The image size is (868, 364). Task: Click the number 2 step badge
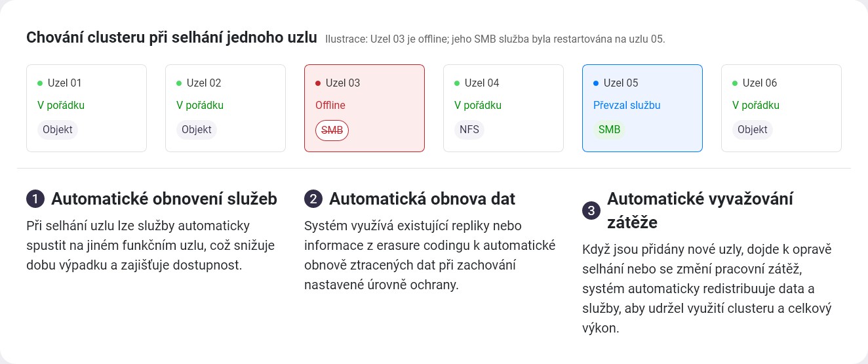coord(313,199)
